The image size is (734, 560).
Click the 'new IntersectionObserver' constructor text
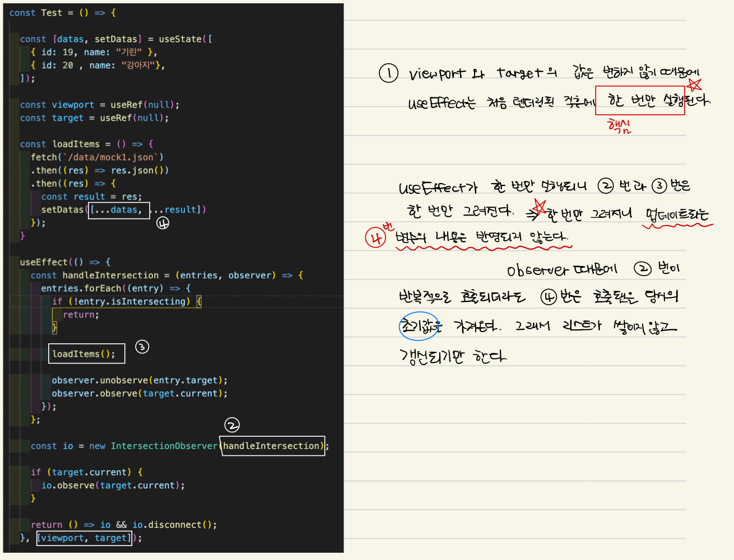click(154, 446)
